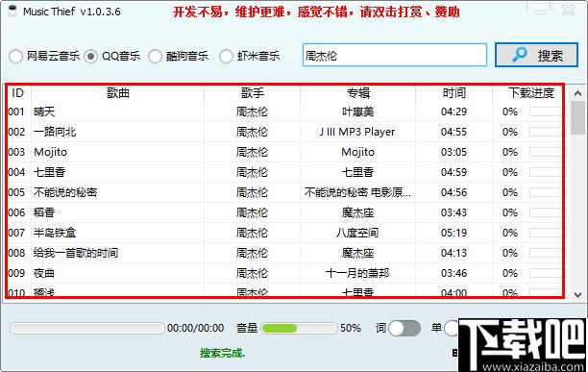Select song 半岛铁盒 in row 007
Image resolution: width=588 pixels, height=372 pixels.
point(55,233)
